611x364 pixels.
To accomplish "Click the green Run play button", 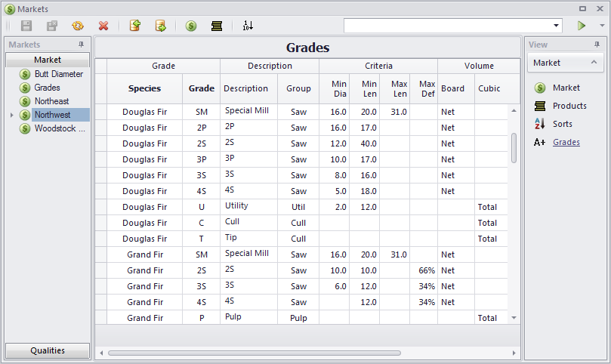I will (582, 26).
